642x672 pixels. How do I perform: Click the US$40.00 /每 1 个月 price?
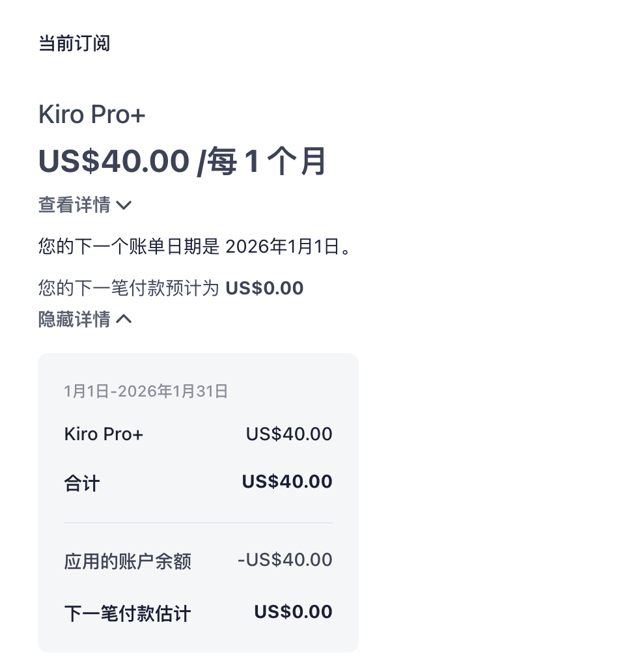click(x=182, y=161)
